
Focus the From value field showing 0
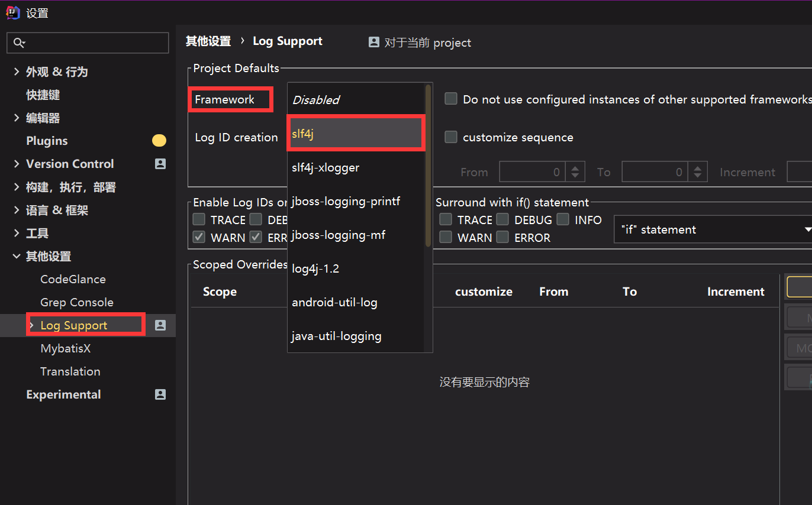pos(533,172)
